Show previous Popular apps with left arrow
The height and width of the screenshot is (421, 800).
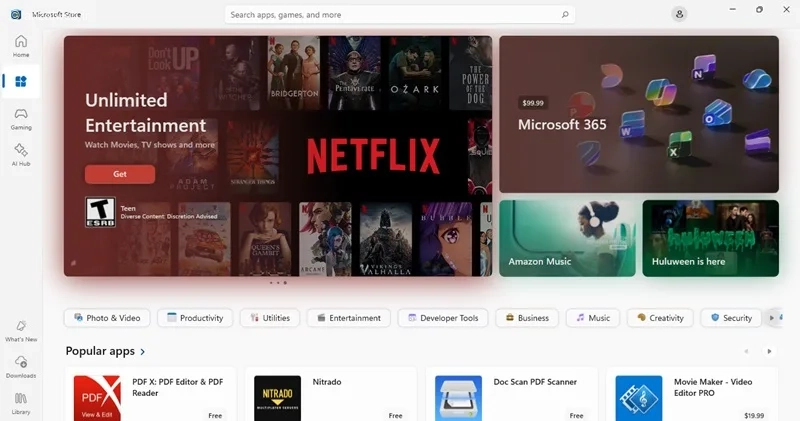point(746,351)
